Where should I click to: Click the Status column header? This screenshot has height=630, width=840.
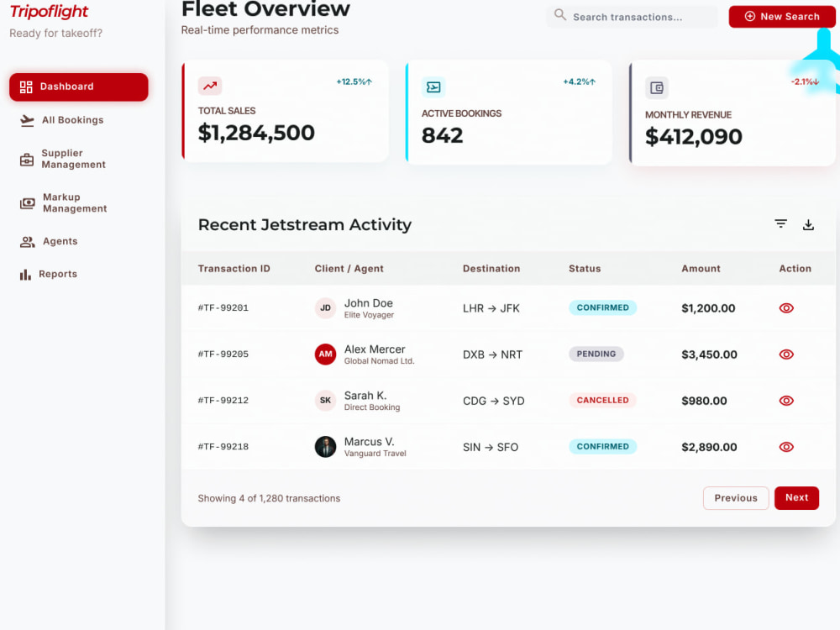tap(585, 269)
